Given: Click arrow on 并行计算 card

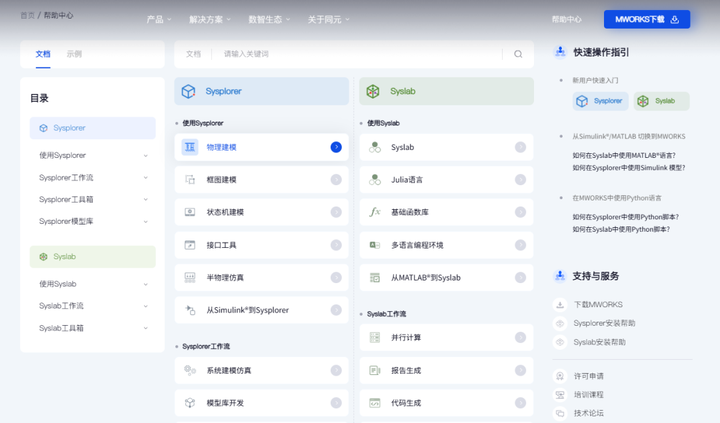Looking at the screenshot, I should point(520,338).
